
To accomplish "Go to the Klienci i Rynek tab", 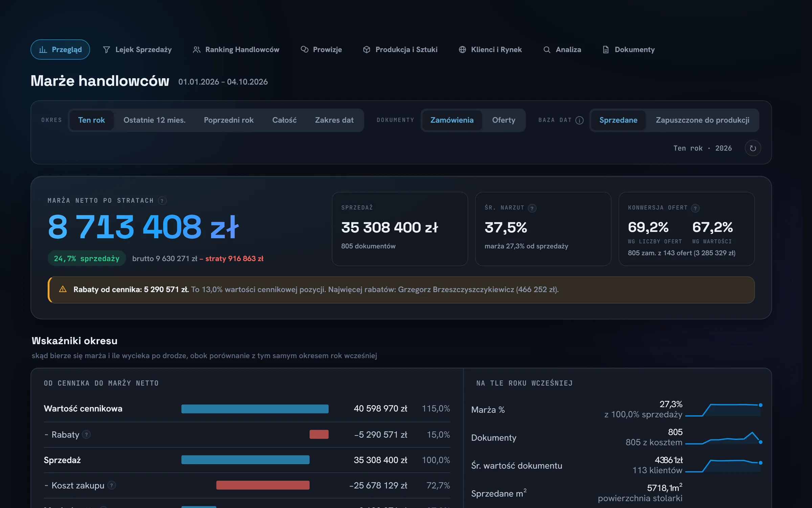I will coord(490,50).
